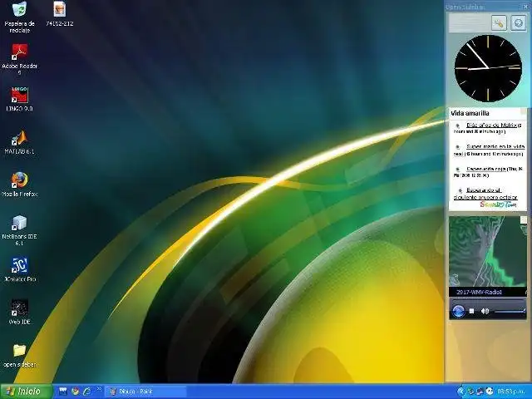Image resolution: width=532 pixels, height=399 pixels.
Task: Select the MATLAB 6.1 shortcut
Action: [19, 141]
